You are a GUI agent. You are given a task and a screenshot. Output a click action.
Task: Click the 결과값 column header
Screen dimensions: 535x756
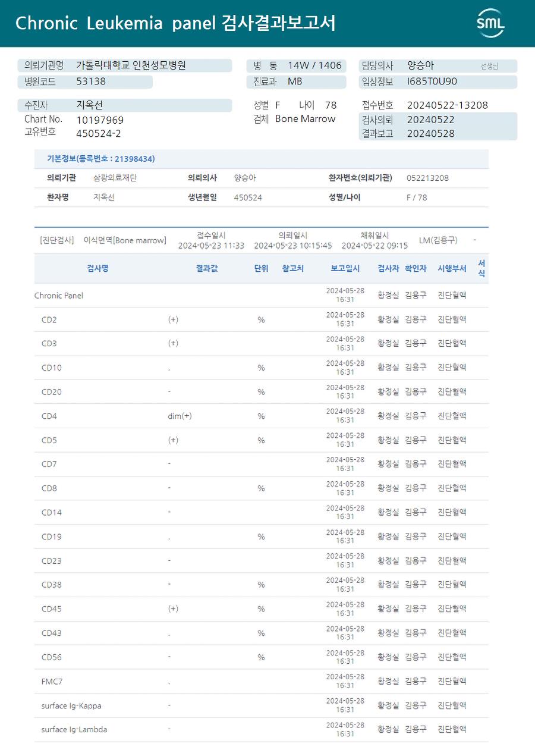[207, 268]
